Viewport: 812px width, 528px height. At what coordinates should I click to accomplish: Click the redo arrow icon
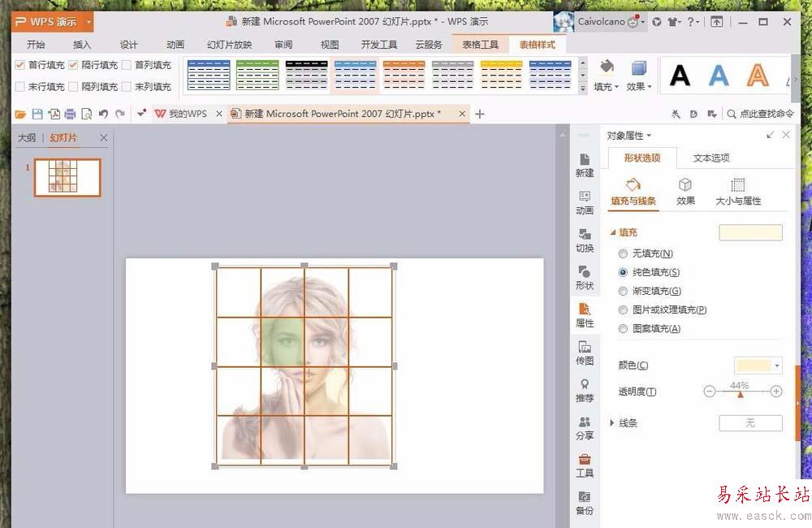(x=120, y=114)
